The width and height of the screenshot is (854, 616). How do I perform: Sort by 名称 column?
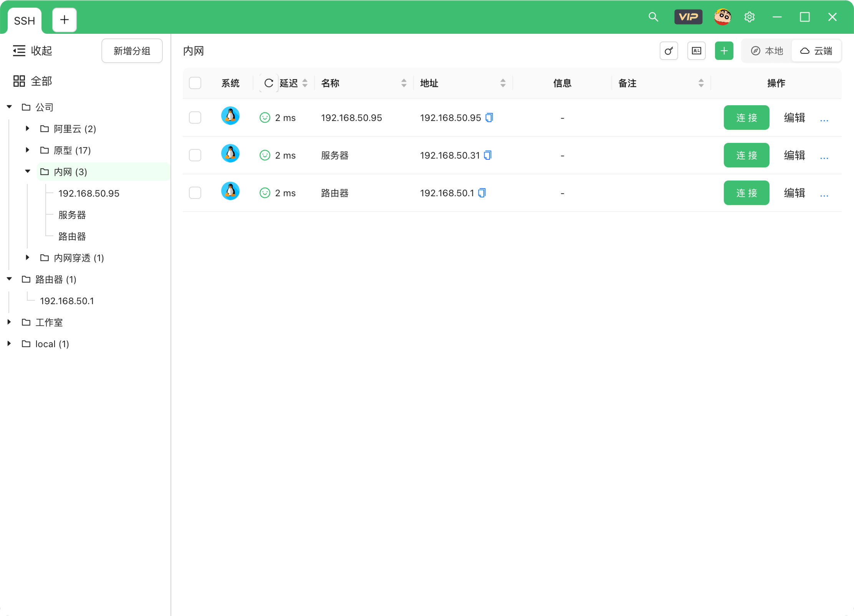pos(404,83)
